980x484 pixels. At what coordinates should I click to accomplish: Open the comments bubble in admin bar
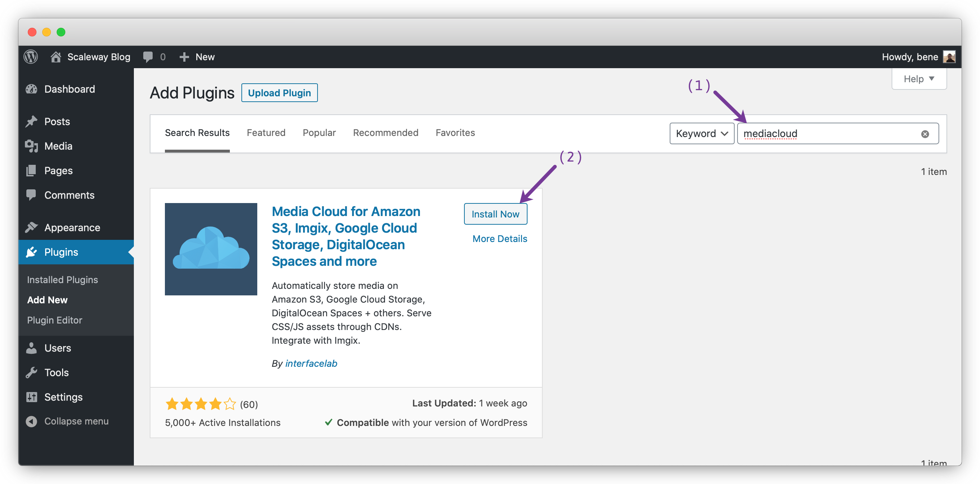148,57
